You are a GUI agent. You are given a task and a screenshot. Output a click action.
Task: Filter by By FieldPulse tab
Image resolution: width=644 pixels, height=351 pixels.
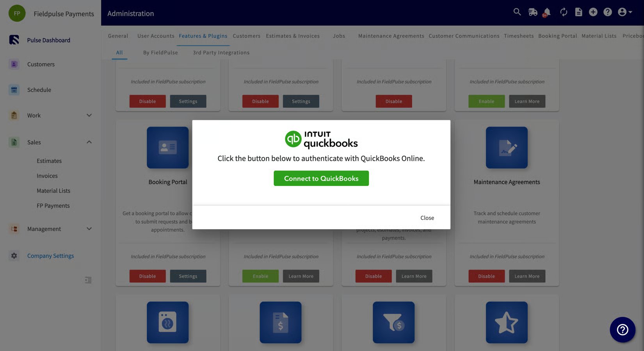[160, 53]
